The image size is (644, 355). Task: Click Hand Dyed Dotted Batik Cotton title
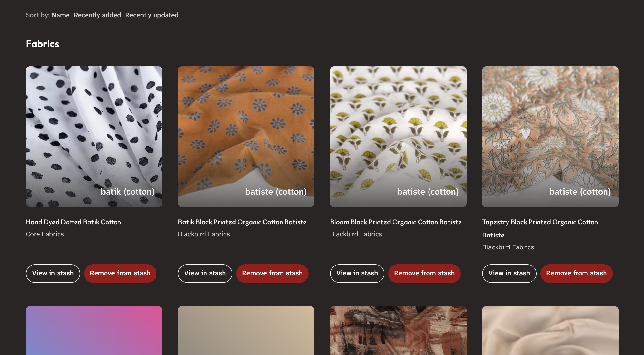[73, 222]
